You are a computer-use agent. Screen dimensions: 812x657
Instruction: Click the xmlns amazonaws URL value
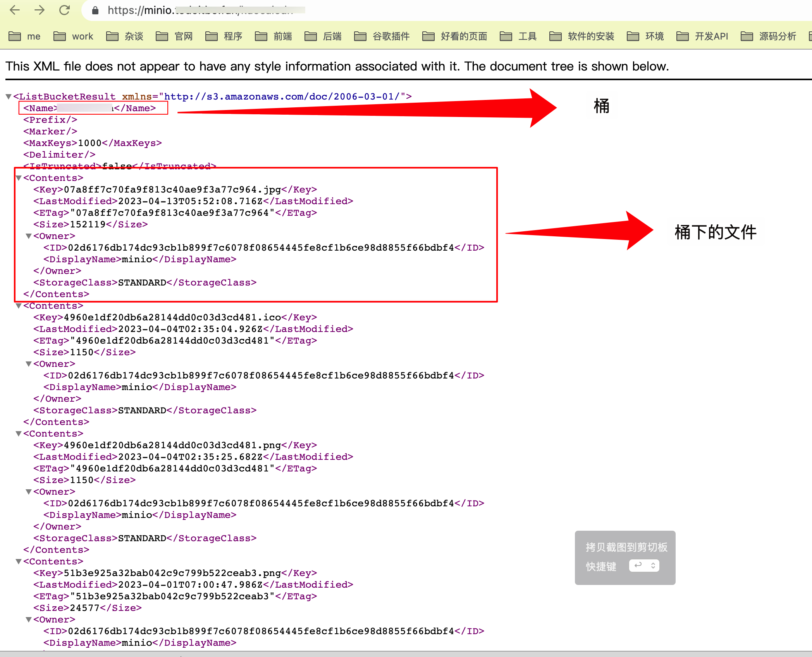(x=282, y=96)
